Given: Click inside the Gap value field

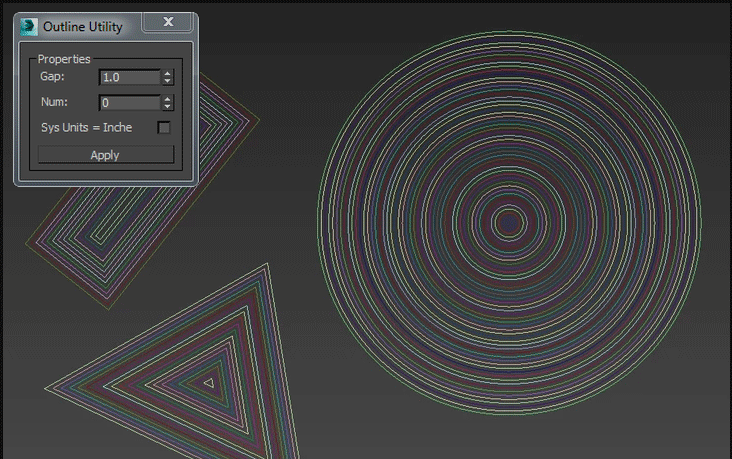Looking at the screenshot, I should coord(130,77).
